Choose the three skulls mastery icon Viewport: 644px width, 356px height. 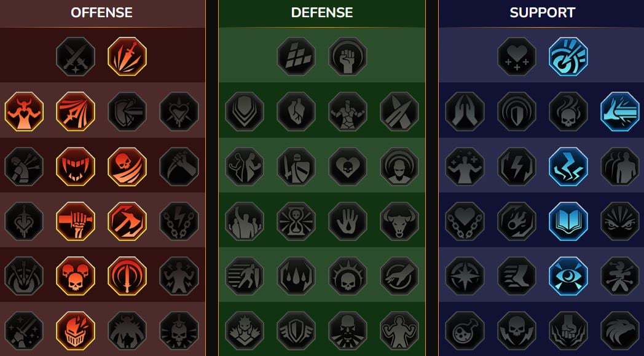(76, 276)
